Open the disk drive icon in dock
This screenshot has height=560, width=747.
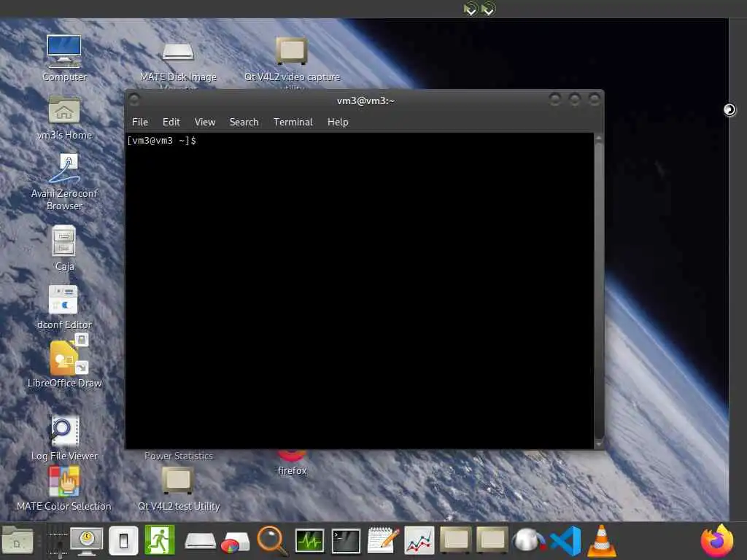click(200, 542)
